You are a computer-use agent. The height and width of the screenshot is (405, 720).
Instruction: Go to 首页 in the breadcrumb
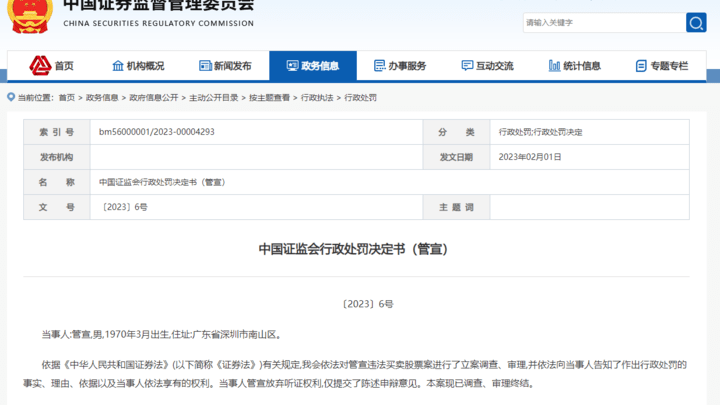click(x=67, y=97)
